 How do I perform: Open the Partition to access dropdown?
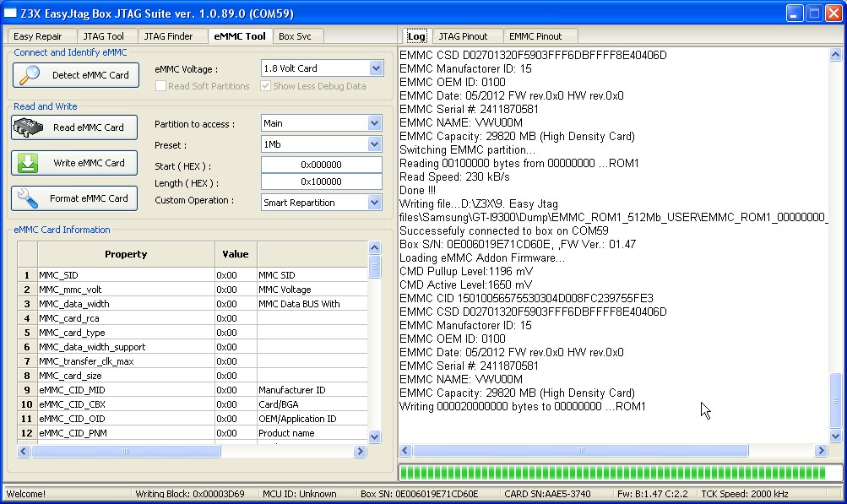pyautogui.click(x=374, y=123)
